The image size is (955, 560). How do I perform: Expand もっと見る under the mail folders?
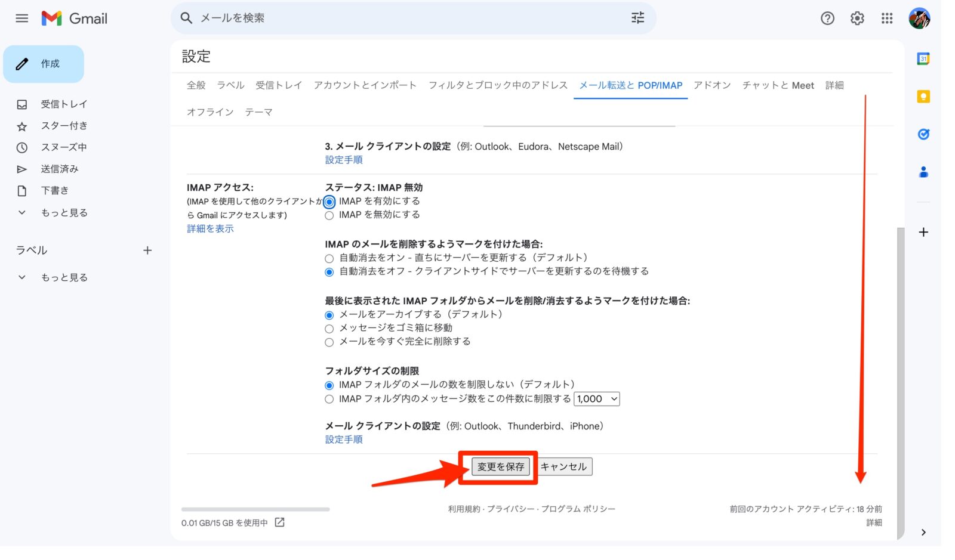coord(64,213)
